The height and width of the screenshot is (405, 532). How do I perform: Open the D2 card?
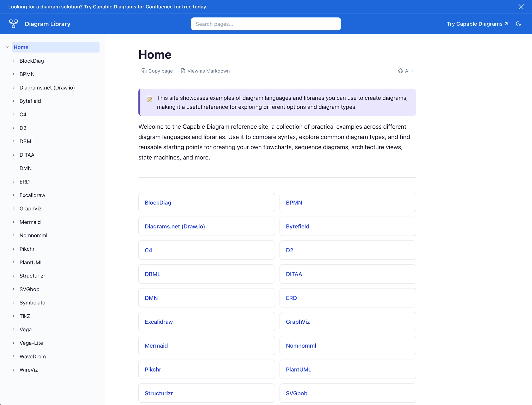pos(348,250)
